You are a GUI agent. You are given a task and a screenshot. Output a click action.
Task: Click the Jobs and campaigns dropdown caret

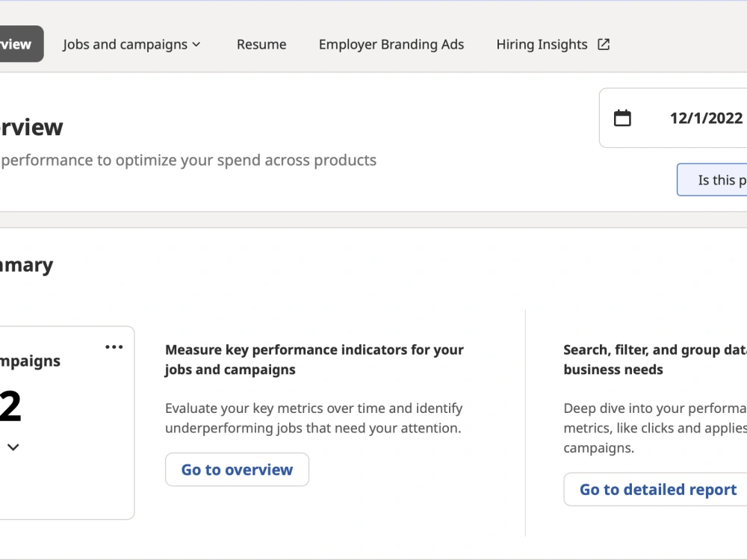point(197,44)
